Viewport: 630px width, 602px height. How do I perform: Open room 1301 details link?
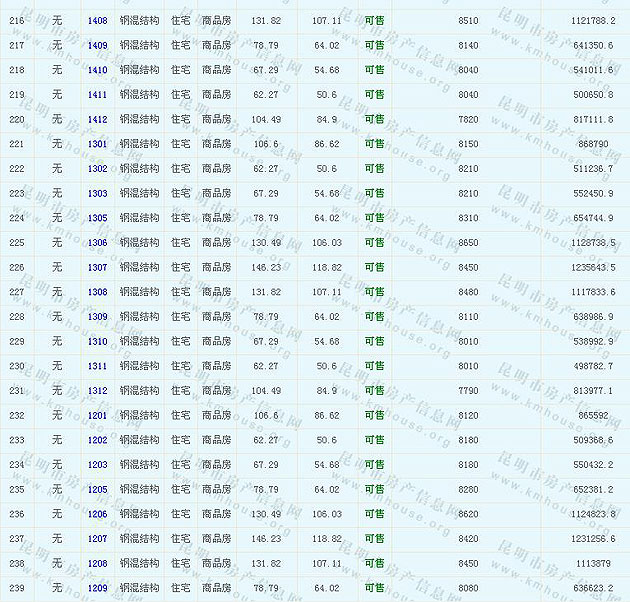pyautogui.click(x=97, y=144)
